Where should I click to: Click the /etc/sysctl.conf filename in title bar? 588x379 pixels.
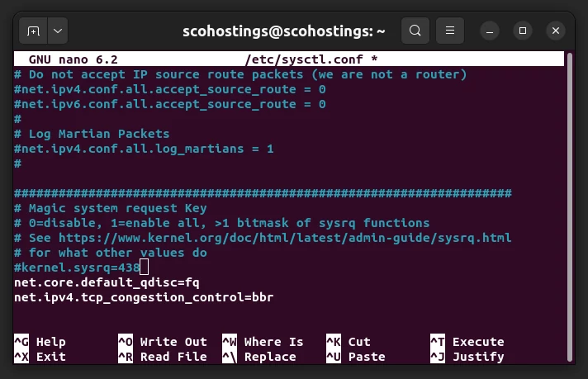pyautogui.click(x=304, y=59)
